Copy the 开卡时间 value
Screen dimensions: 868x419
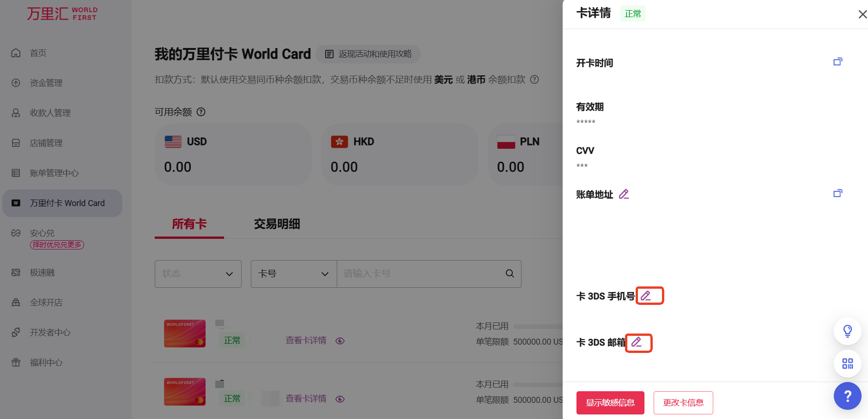[838, 62]
